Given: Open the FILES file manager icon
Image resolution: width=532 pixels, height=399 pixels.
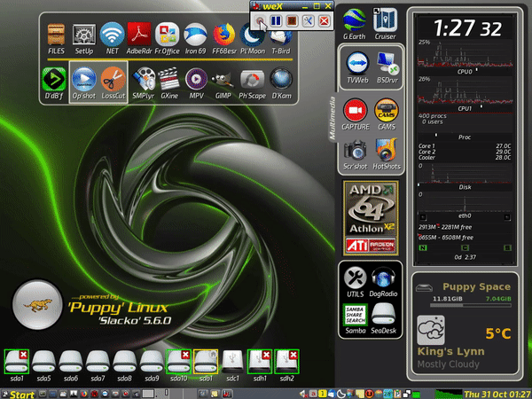Looking at the screenshot, I should pyautogui.click(x=56, y=35).
